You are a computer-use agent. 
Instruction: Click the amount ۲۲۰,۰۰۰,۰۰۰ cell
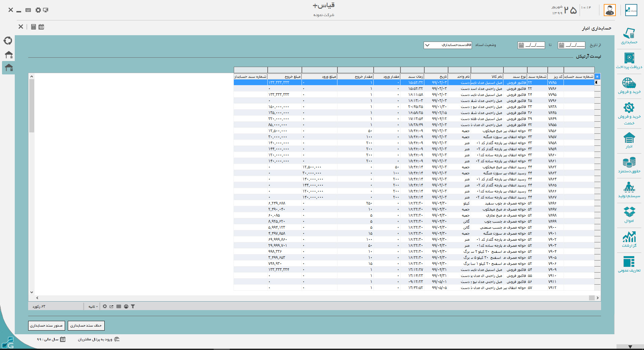285,119
